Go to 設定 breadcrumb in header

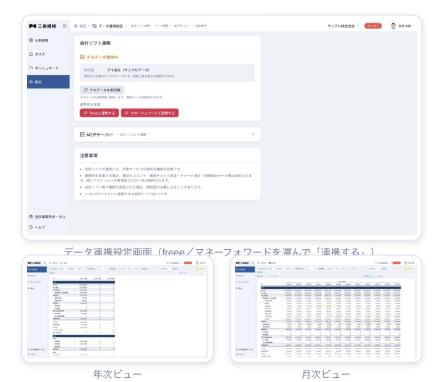click(x=80, y=26)
